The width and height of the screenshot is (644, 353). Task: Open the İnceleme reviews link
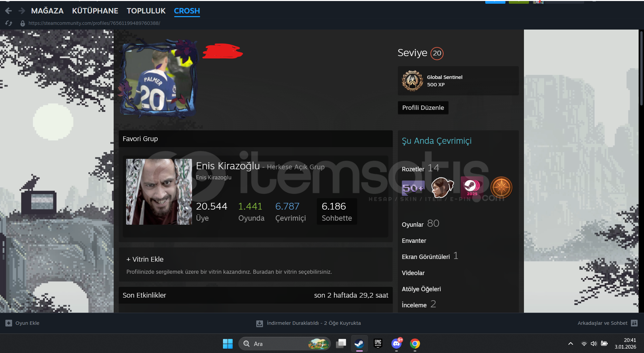[419, 305]
